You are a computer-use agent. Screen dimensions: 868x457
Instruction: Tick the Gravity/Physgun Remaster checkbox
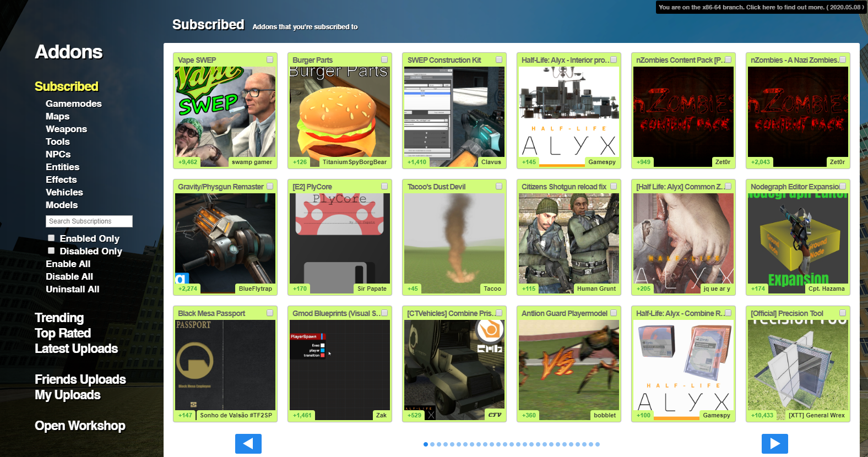click(270, 186)
